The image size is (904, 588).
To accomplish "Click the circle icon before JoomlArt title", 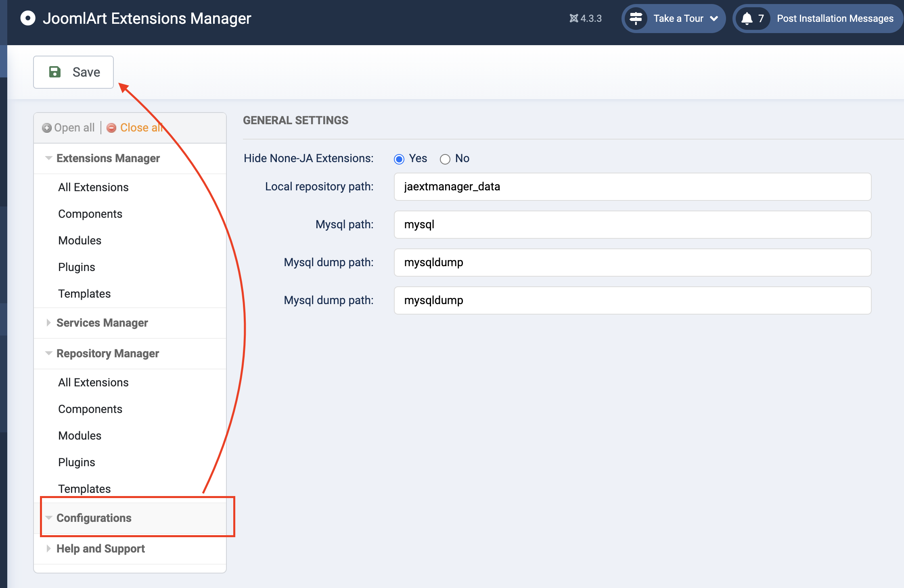I will [x=28, y=19].
